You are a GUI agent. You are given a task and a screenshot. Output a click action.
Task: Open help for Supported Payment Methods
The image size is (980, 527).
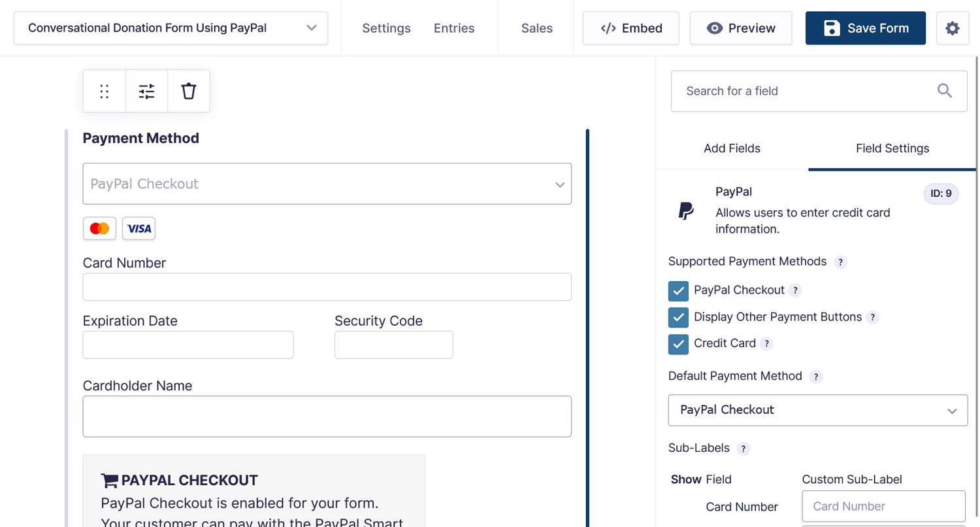coord(841,262)
